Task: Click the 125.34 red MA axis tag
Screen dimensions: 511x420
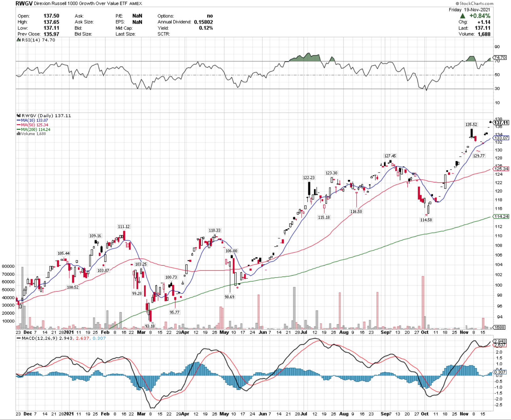Action: tap(501, 169)
